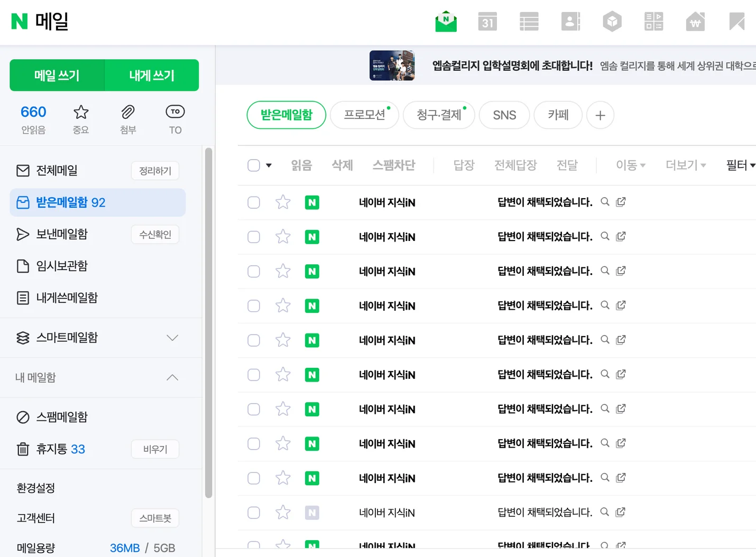
Task: Open the select-all dropdown arrow
Action: [x=269, y=165]
